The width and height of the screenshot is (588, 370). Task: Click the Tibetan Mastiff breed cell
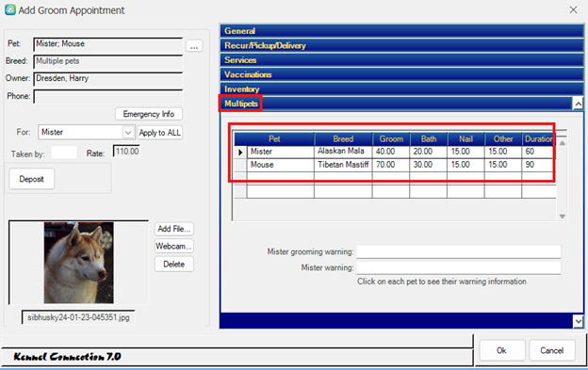343,165
